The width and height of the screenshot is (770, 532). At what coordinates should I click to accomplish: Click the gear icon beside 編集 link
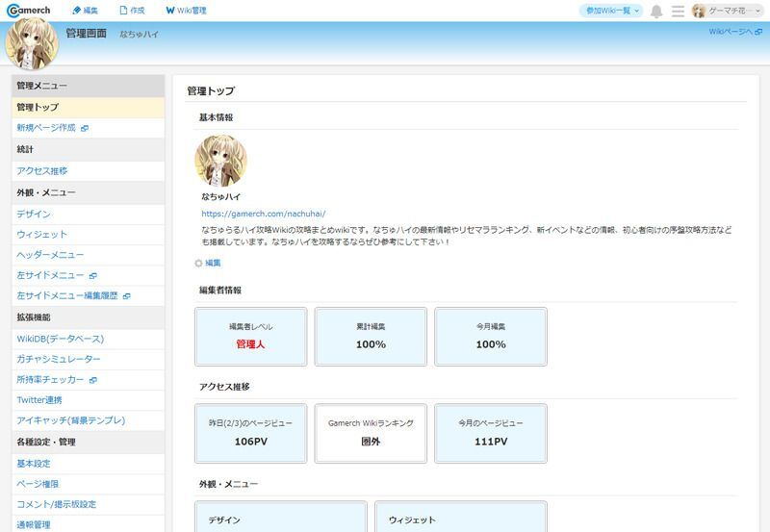(198, 263)
